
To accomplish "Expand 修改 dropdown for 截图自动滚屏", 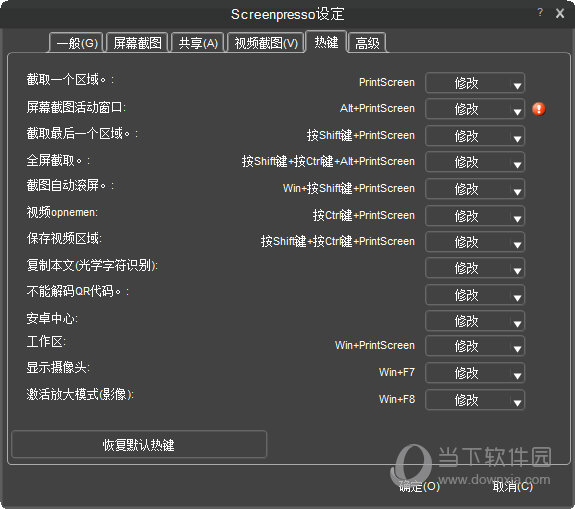I will 475,189.
